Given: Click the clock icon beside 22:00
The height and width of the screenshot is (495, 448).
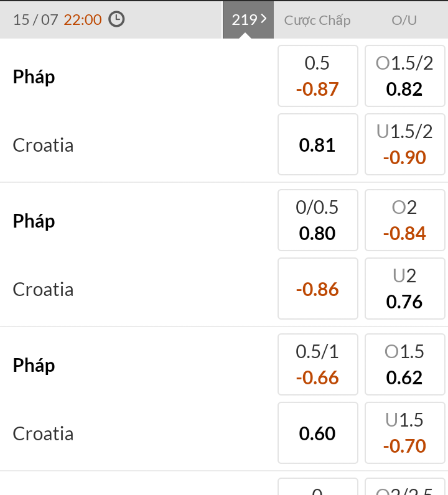Looking at the screenshot, I should click(x=116, y=19).
